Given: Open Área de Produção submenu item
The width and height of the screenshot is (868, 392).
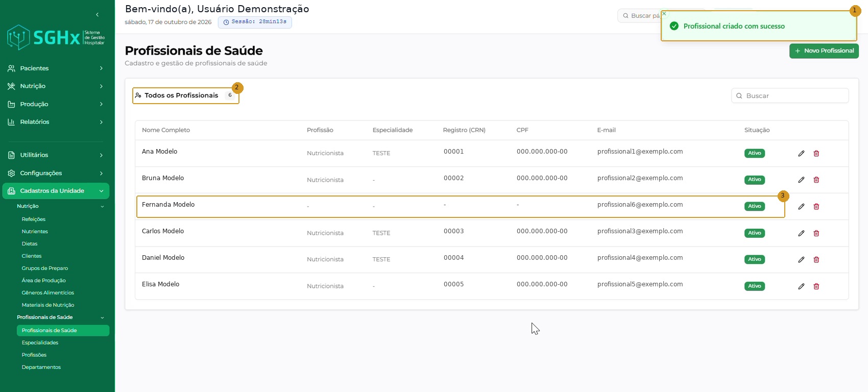Looking at the screenshot, I should click(43, 281).
